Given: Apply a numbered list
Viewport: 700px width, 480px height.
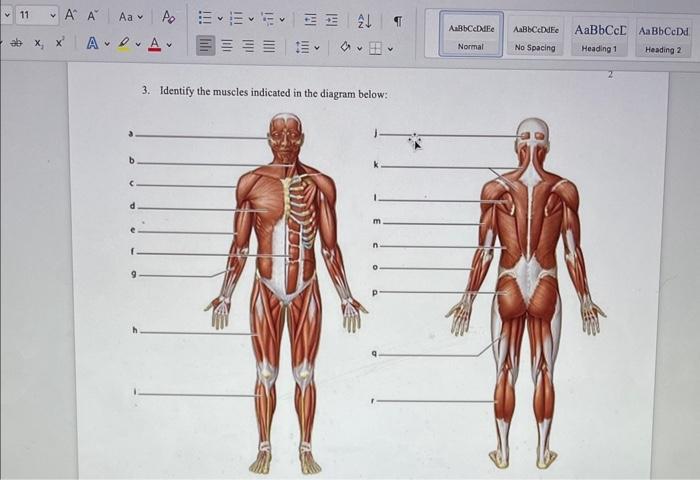Looking at the screenshot, I should [x=236, y=19].
